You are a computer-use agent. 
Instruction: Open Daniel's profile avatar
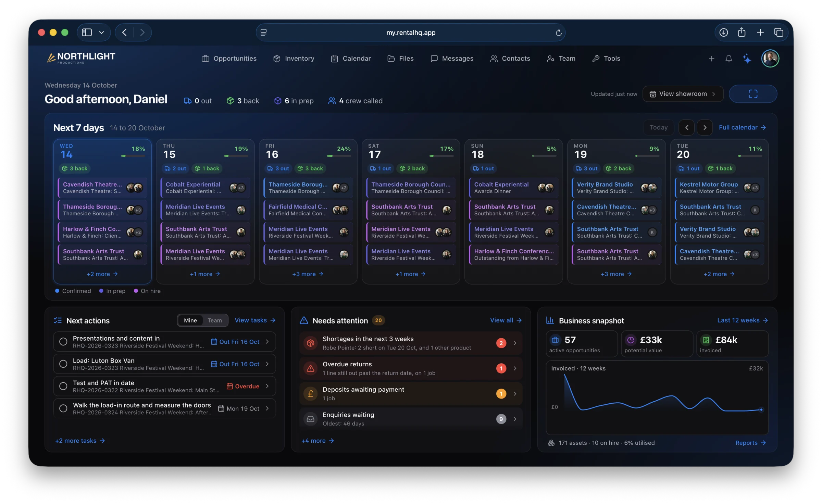click(770, 59)
